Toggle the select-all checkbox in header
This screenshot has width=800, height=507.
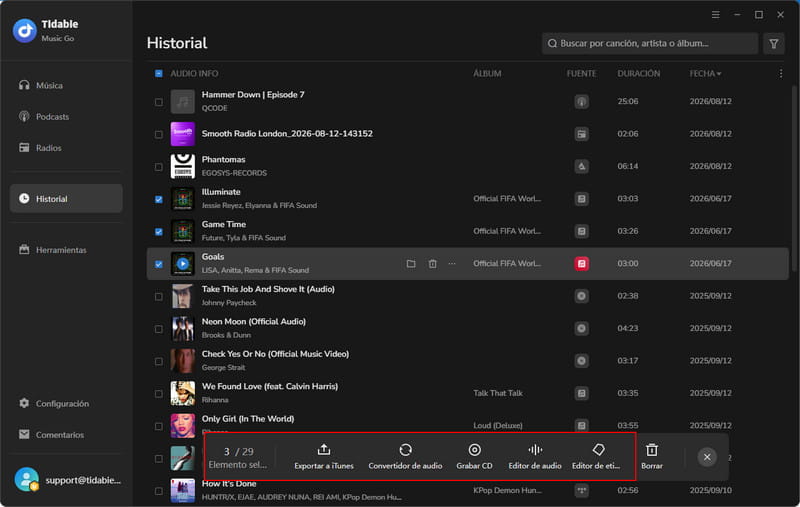[159, 73]
